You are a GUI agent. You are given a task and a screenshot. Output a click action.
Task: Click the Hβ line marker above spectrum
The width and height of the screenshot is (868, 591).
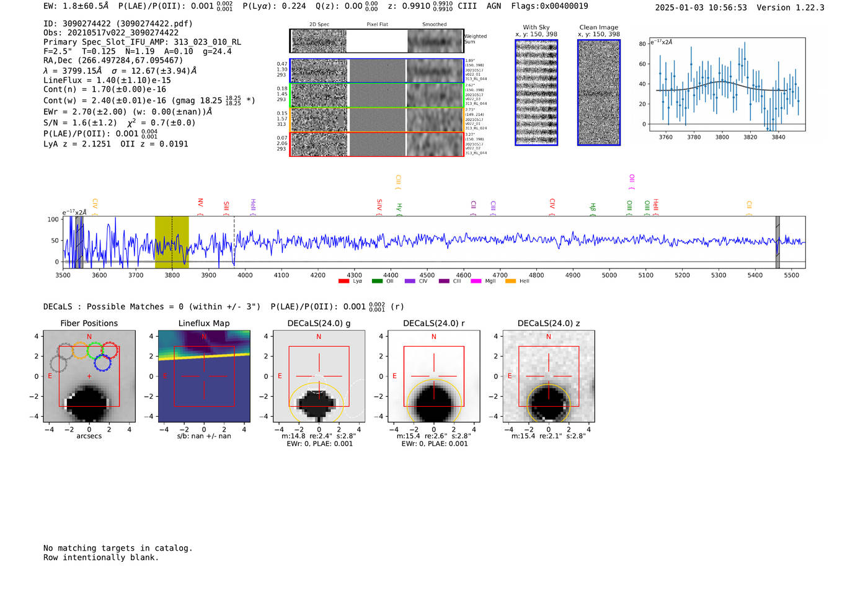(x=593, y=207)
